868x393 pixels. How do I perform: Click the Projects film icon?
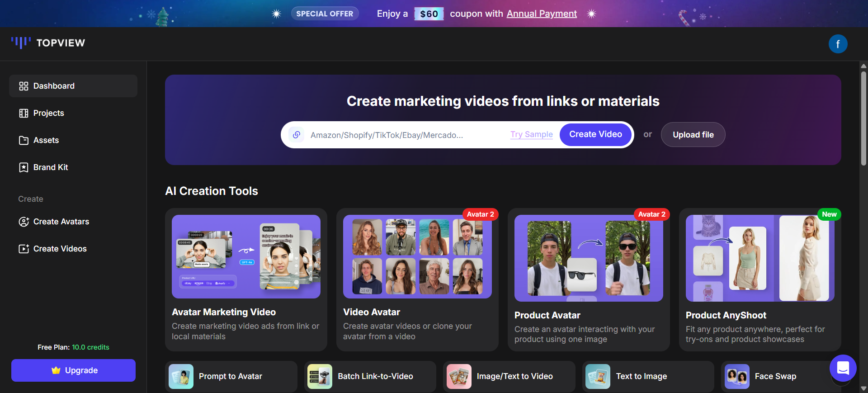(24, 113)
